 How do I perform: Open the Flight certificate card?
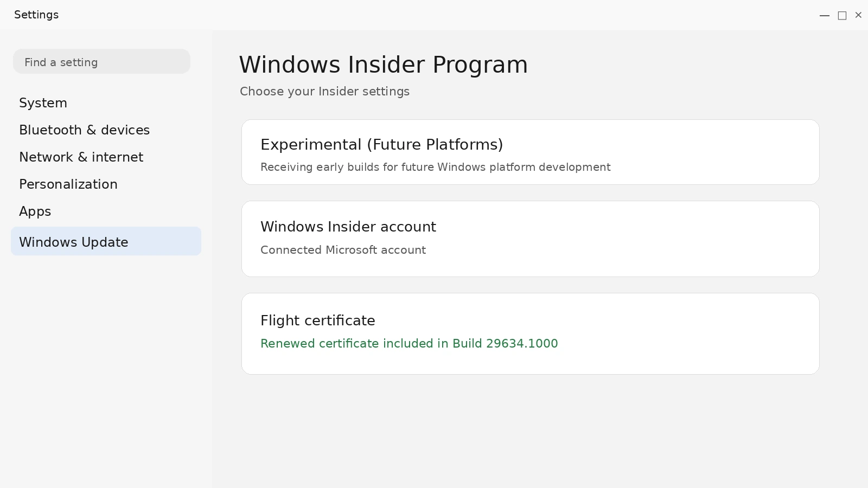530,334
